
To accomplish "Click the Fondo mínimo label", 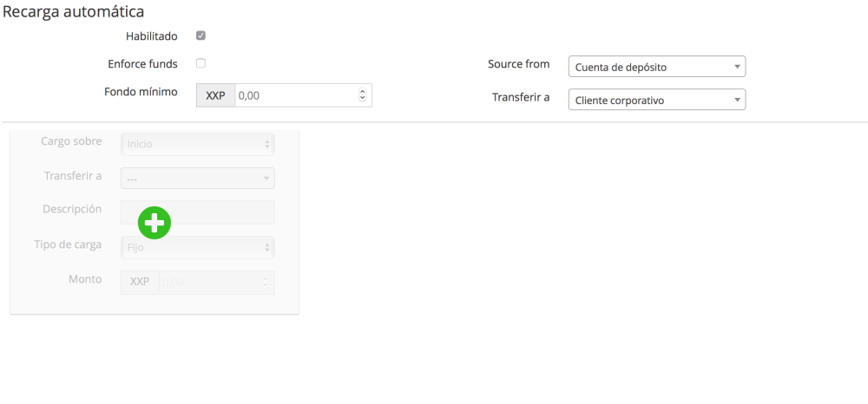I will coord(141,91).
